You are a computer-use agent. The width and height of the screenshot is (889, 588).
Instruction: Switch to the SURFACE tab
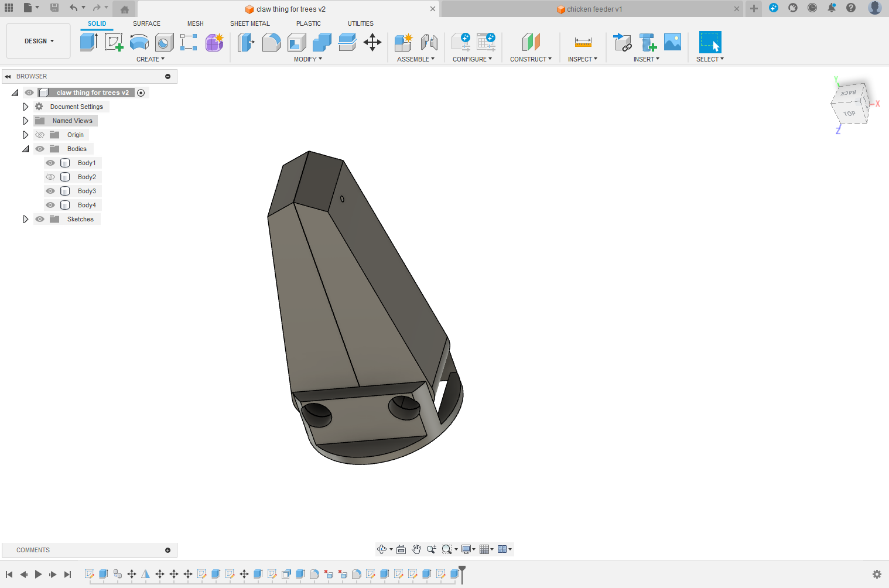click(146, 23)
